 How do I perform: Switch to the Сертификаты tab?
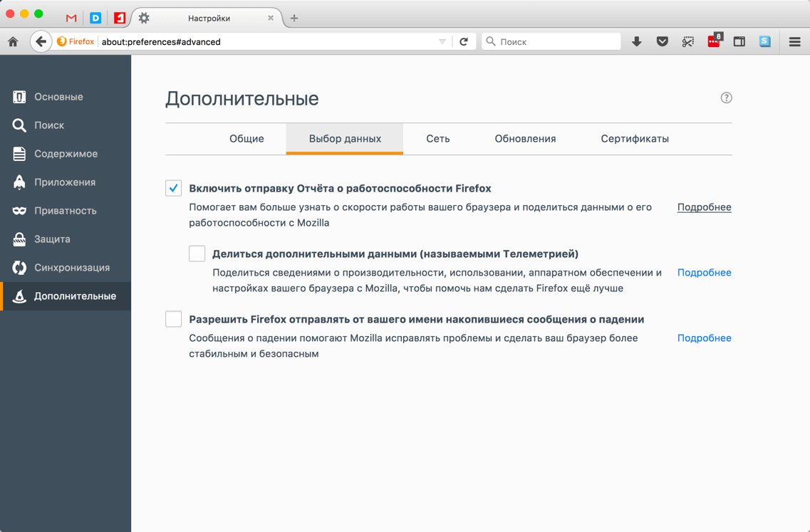coord(634,138)
